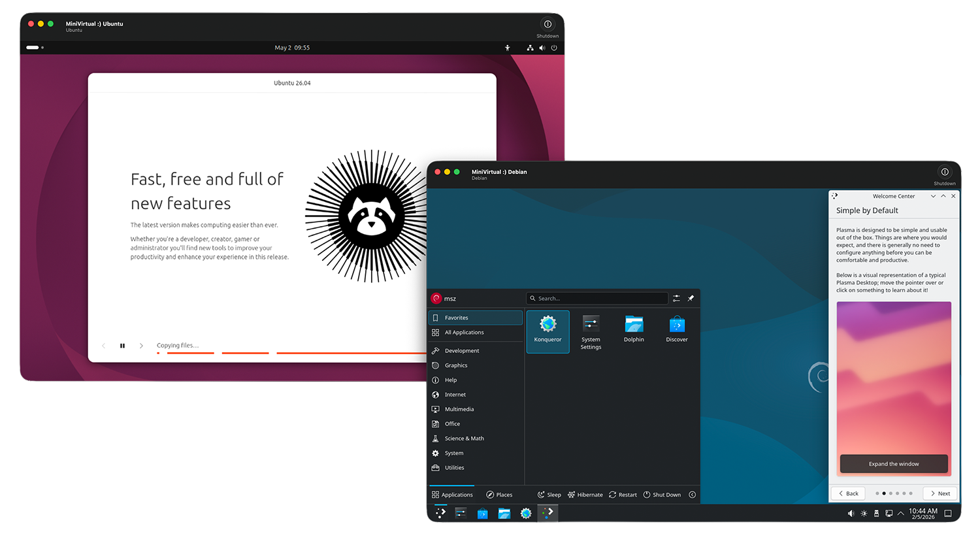This screenshot has width=980, height=549.
Task: Click the network display icon in Debian tray
Action: [x=889, y=514]
